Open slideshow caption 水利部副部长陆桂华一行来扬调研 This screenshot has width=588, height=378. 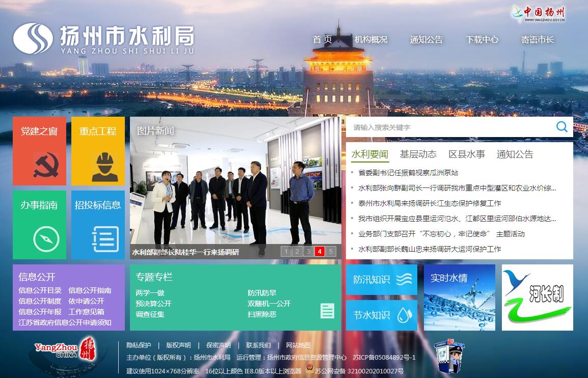pos(185,252)
